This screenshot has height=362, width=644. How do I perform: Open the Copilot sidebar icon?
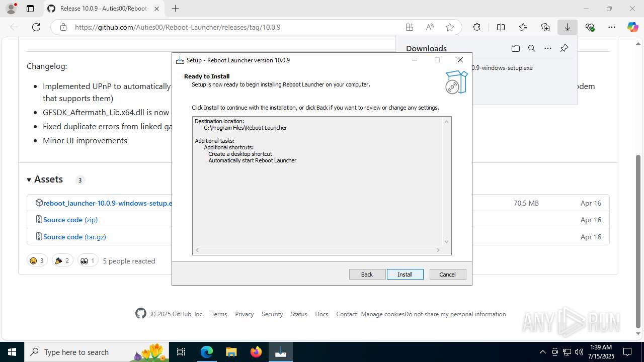[632, 27]
